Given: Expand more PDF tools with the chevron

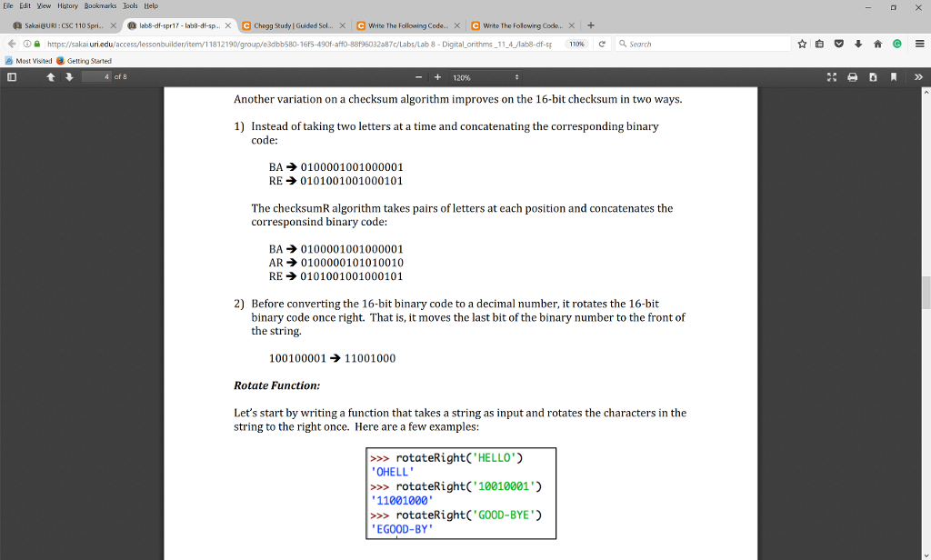Looking at the screenshot, I should coord(919,77).
